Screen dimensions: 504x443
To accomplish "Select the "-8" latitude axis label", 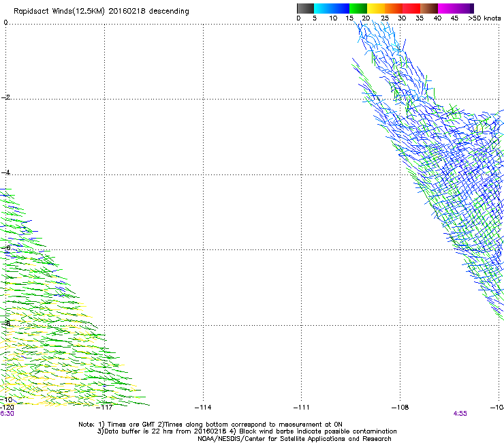I will tap(5, 323).
